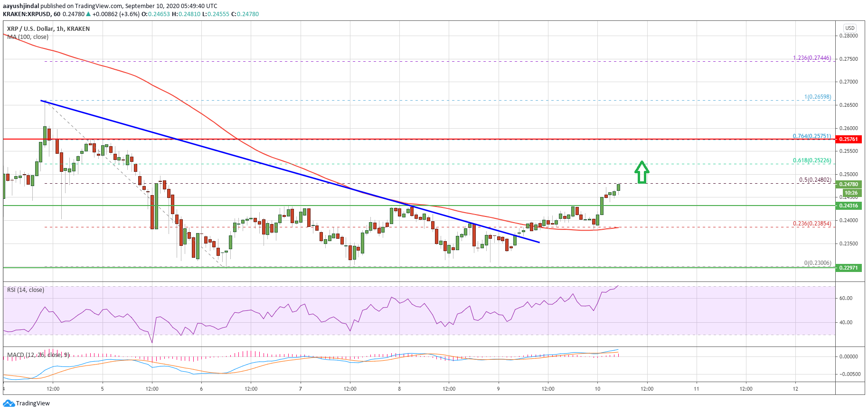This screenshot has height=412, width=868.
Task: Click Fibonacci label 1.236(0.27446)
Action: click(812, 58)
